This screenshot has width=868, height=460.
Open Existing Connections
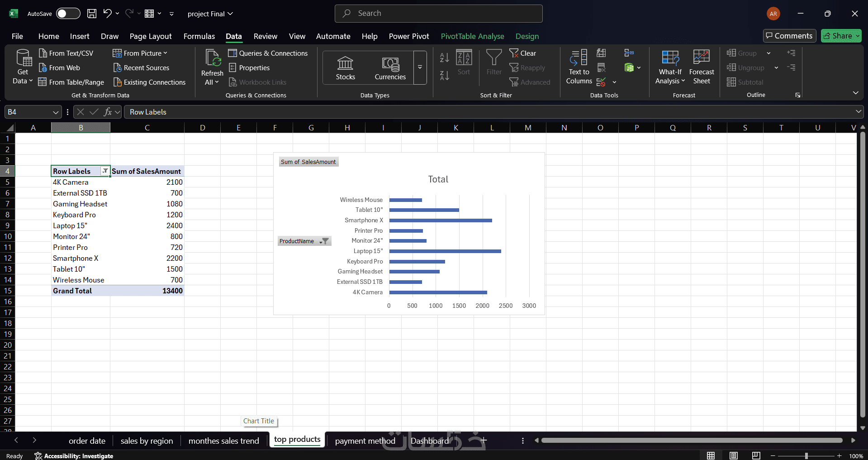pos(149,82)
